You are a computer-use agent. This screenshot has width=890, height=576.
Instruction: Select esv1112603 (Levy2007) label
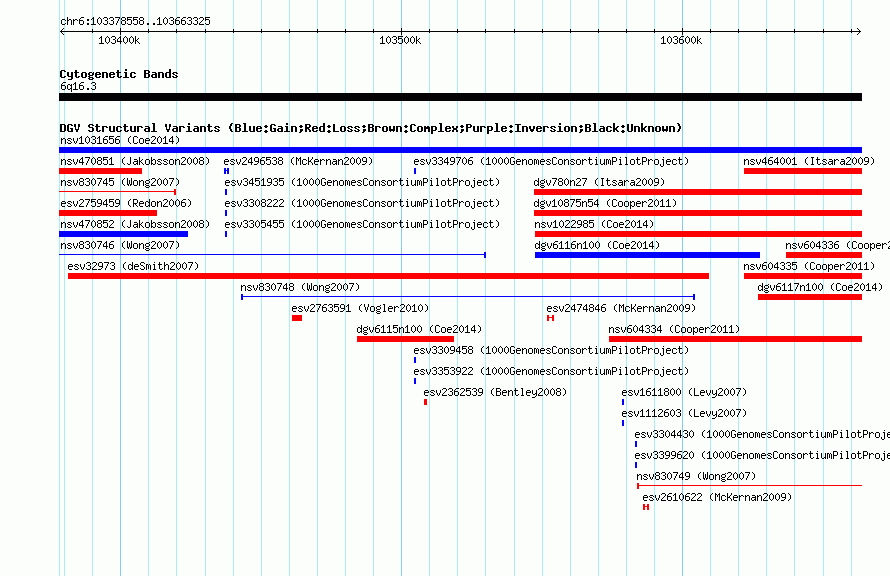point(684,413)
